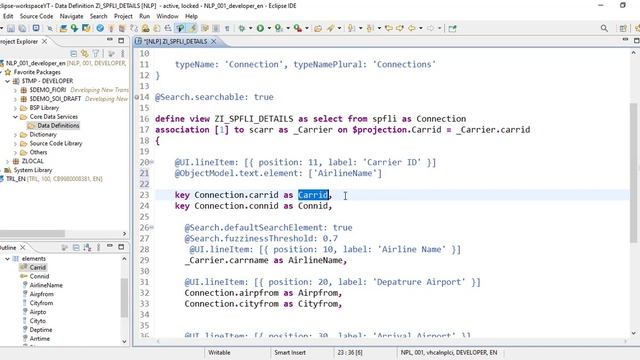Click the Share/export icon in toolbar
This screenshot has height=360, width=640.
tap(452, 28)
